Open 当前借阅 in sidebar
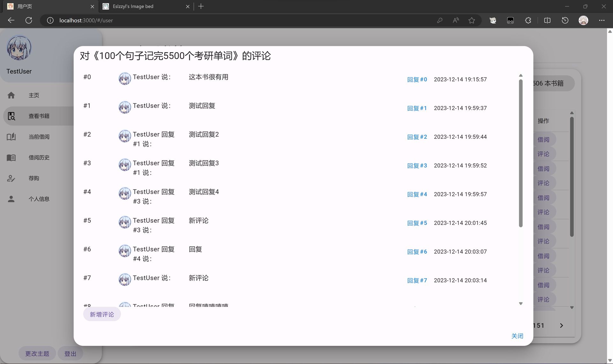 pos(38,137)
